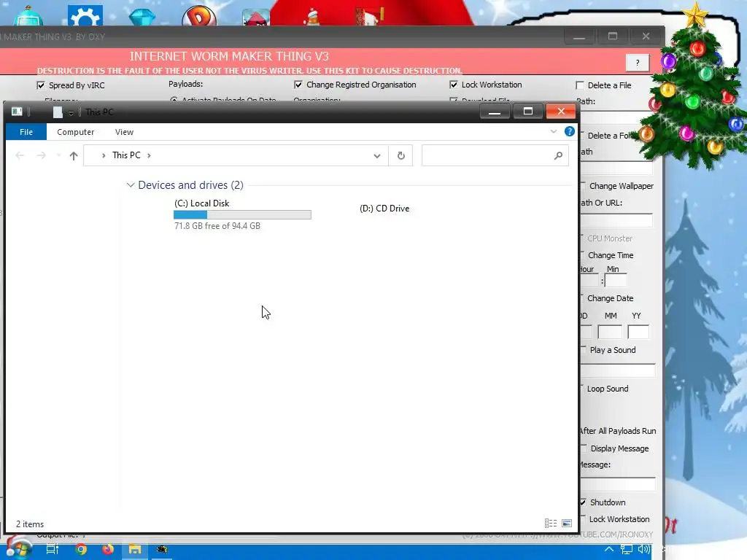
Task: Switch to large icons view layout
Action: tap(567, 524)
